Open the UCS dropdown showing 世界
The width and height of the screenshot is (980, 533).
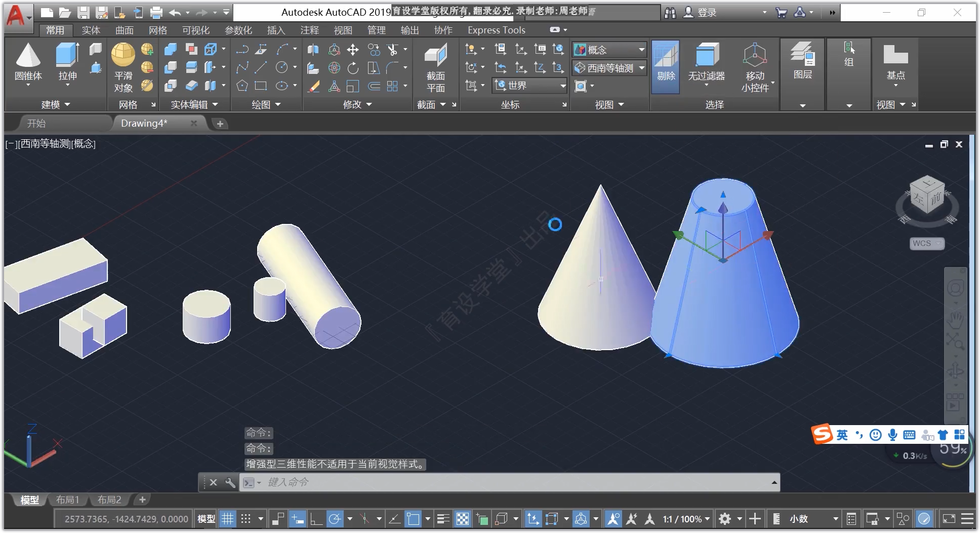pyautogui.click(x=530, y=86)
